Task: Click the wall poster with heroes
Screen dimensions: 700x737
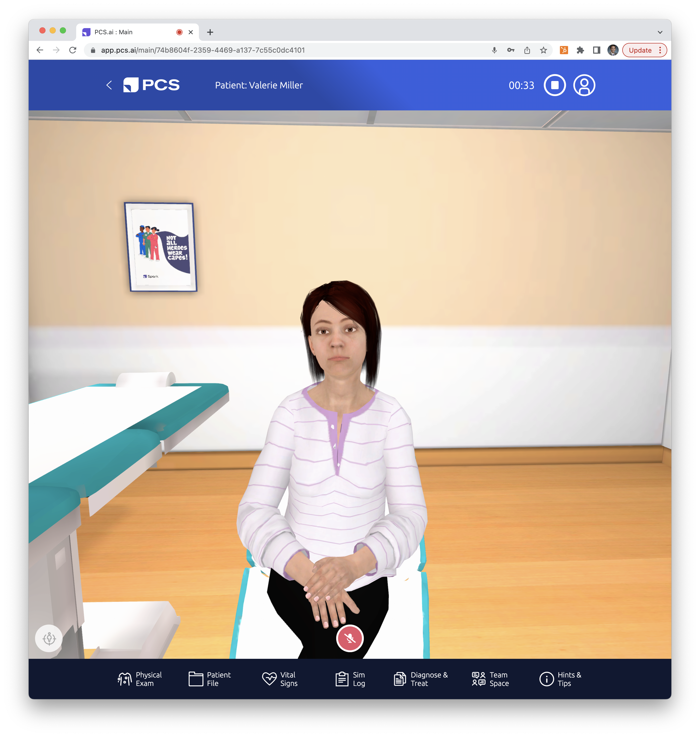Action: click(x=161, y=247)
